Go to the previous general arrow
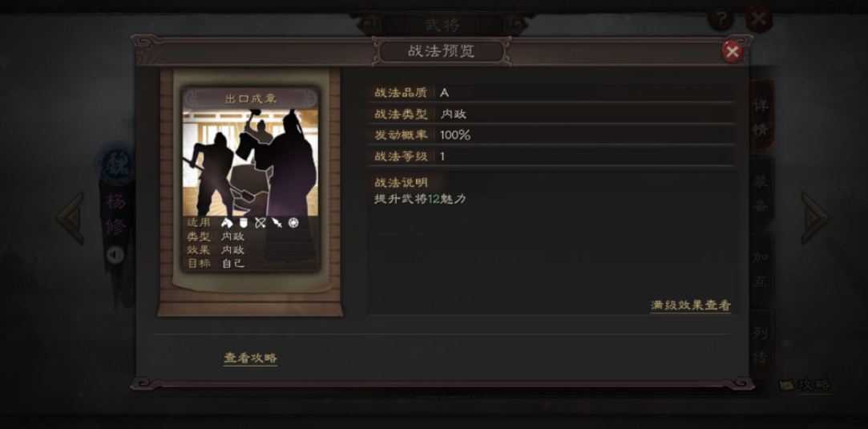 point(71,218)
